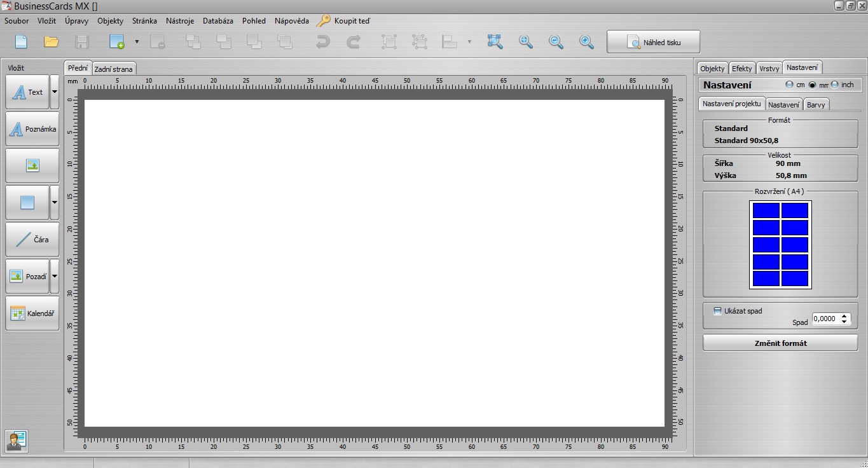Click the zoom in magnifier icon
Viewport: 868px width, 468px height.
coord(586,42)
